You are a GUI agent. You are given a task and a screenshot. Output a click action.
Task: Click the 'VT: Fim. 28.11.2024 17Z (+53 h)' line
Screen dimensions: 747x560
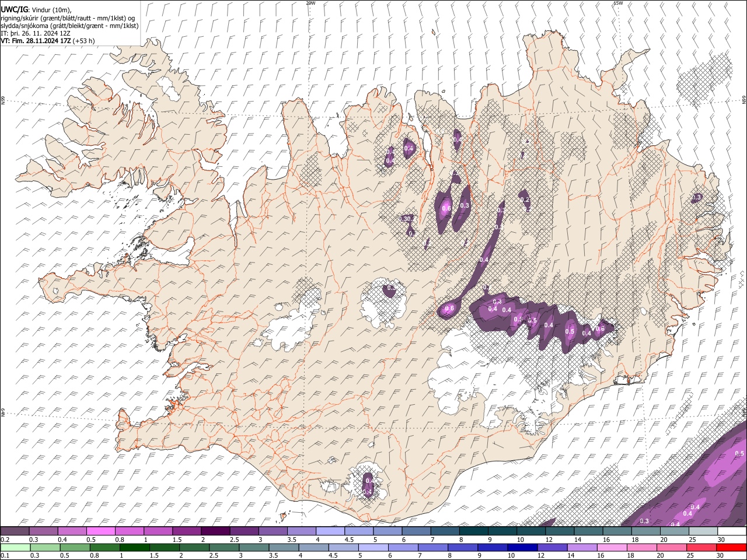[48, 41]
